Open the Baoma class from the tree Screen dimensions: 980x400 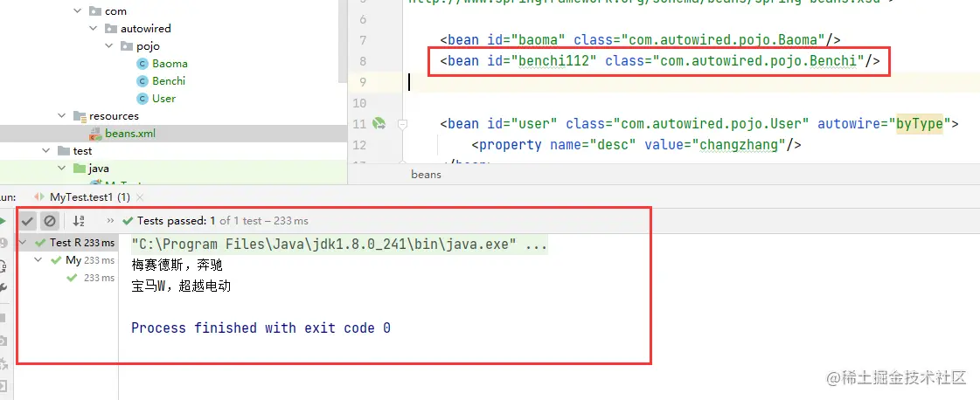170,64
